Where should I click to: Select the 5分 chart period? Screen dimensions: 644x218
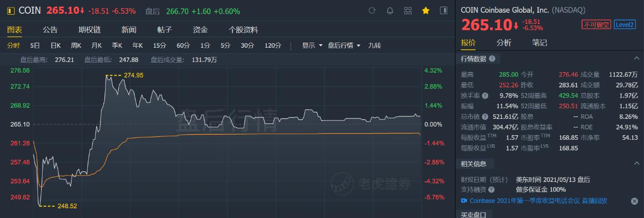coord(225,45)
